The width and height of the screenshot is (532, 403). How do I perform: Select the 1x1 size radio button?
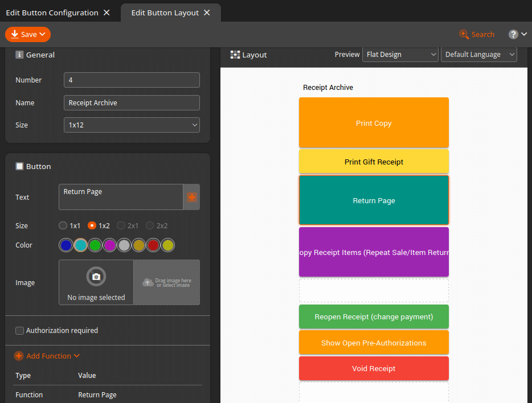(63, 225)
